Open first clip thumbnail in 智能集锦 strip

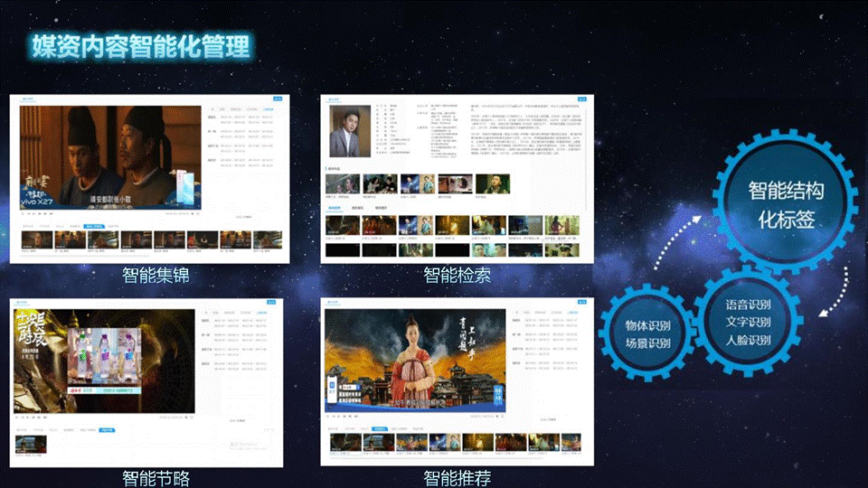tap(37, 240)
